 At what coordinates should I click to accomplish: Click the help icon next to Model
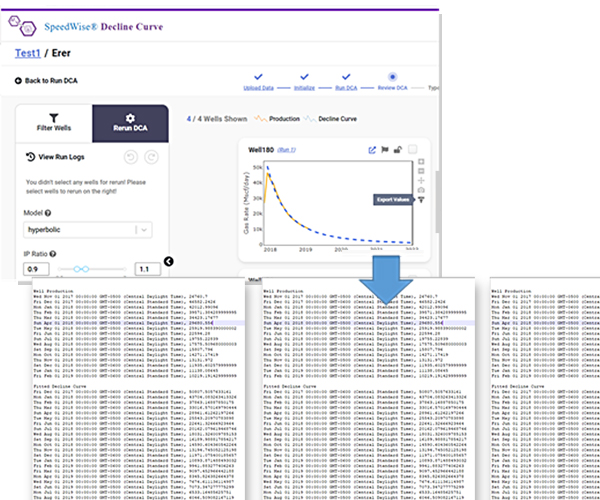click(48, 213)
